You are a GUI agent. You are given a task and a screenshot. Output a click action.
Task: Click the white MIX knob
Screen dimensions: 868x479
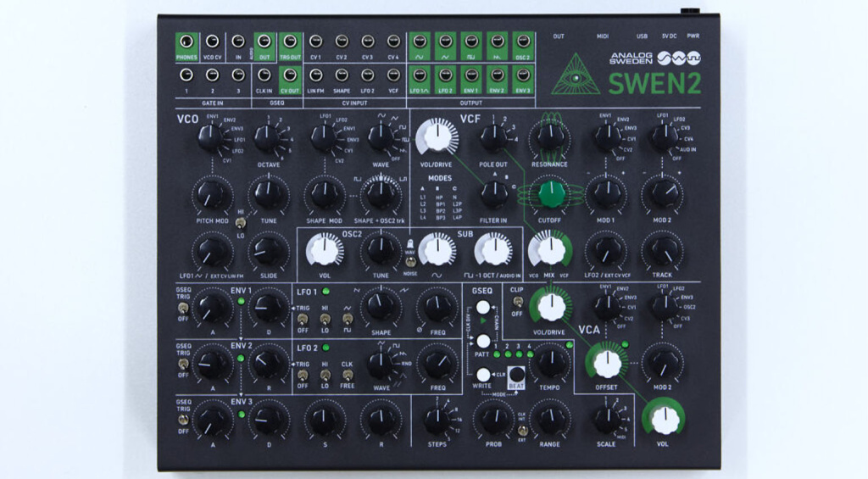click(549, 250)
